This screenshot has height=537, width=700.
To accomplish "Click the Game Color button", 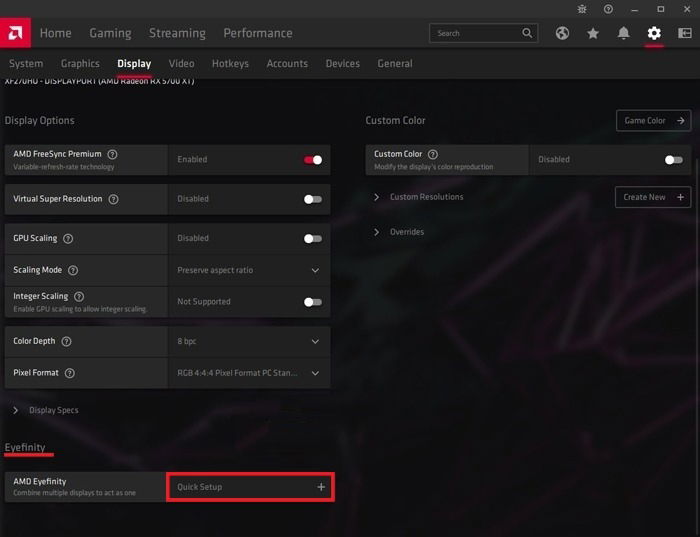I will [x=654, y=121].
